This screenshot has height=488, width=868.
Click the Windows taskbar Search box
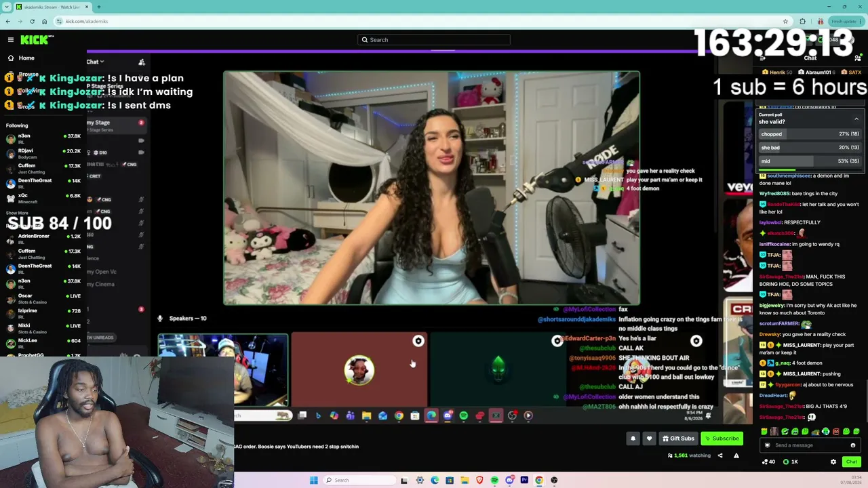point(358,480)
